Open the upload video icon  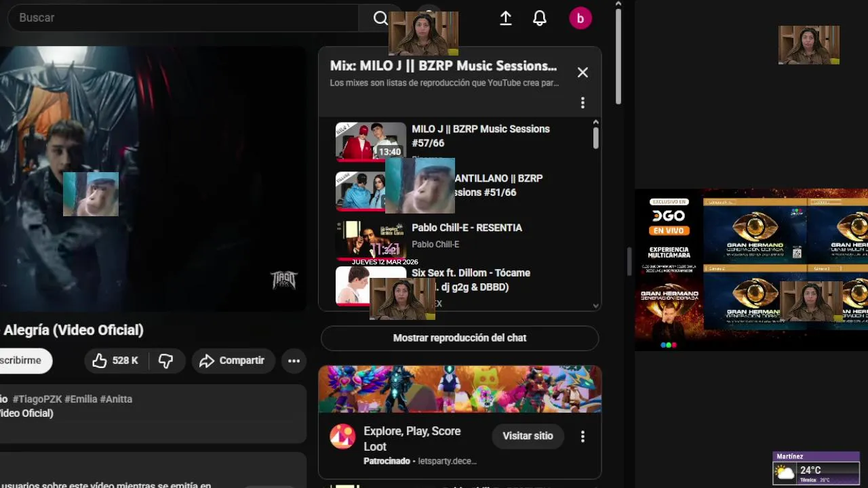point(506,18)
